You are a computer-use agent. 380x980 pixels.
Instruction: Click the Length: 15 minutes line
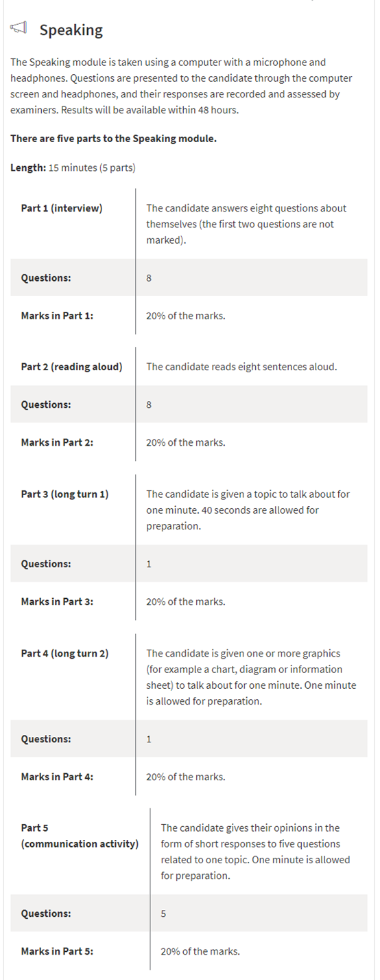[73, 168]
